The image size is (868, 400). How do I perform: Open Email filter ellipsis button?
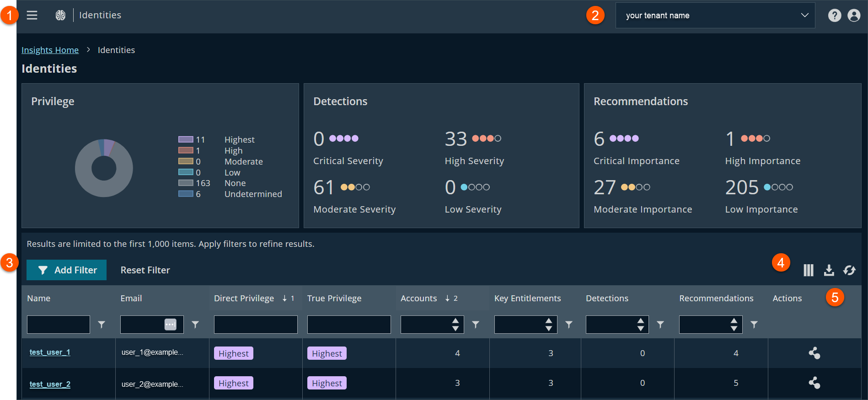pyautogui.click(x=171, y=325)
